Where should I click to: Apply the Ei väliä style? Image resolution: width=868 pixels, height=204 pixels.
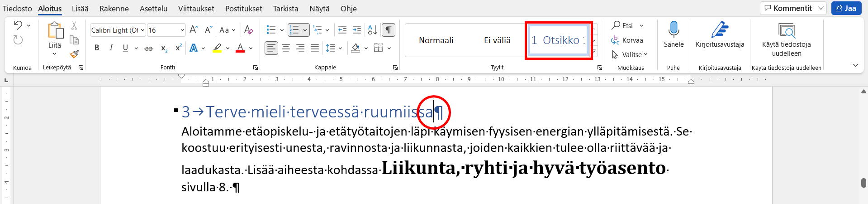497,40
